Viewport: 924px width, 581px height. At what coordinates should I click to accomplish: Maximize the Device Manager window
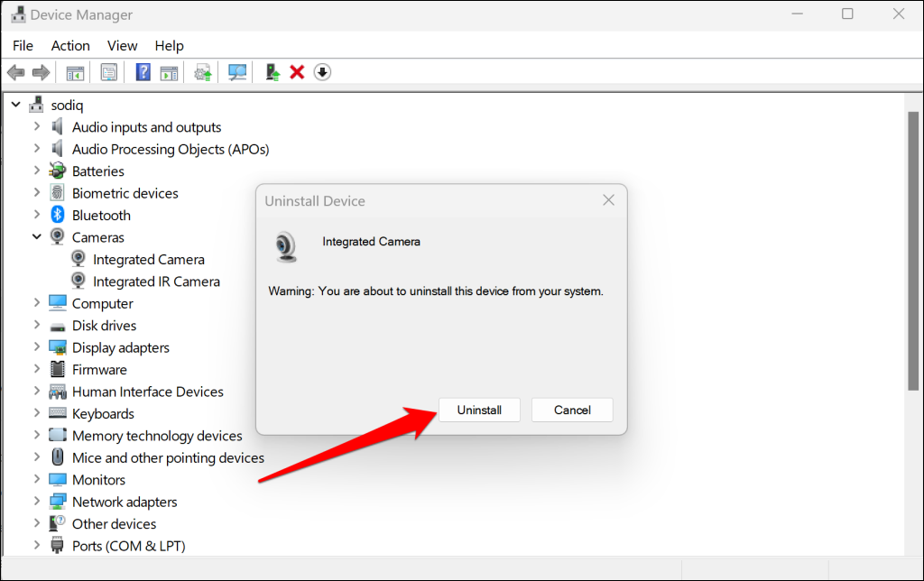[x=847, y=14]
